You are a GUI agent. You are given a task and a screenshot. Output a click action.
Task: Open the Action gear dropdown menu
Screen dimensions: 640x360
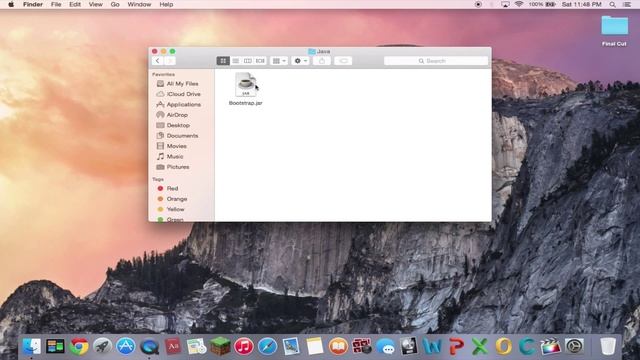pos(300,61)
